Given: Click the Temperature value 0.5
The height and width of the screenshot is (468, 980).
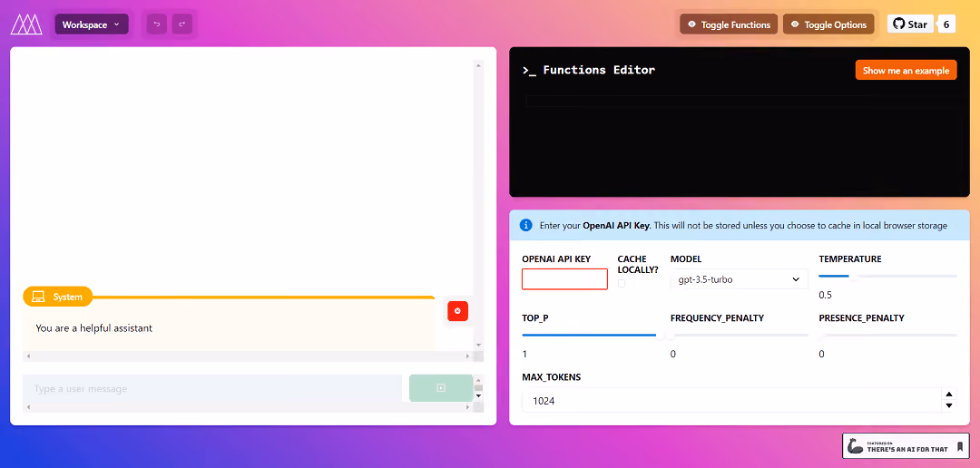Looking at the screenshot, I should point(825,295).
